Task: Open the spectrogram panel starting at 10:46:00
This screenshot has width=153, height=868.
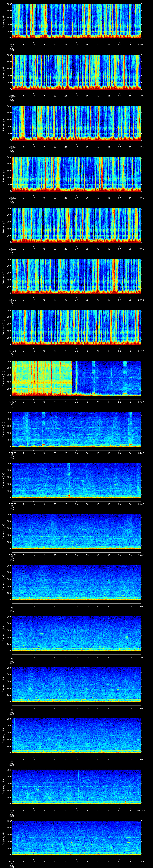Action: point(77,123)
